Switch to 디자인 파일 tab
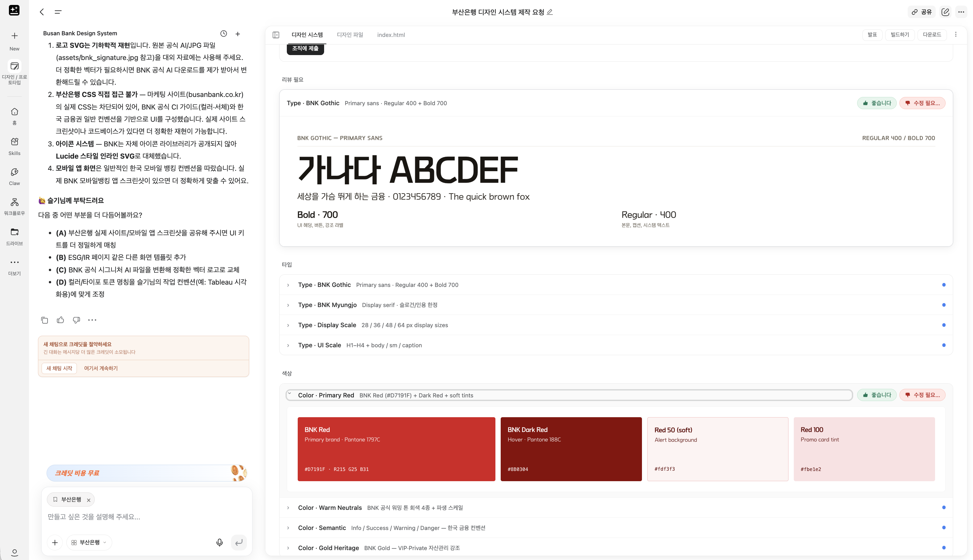 (350, 35)
